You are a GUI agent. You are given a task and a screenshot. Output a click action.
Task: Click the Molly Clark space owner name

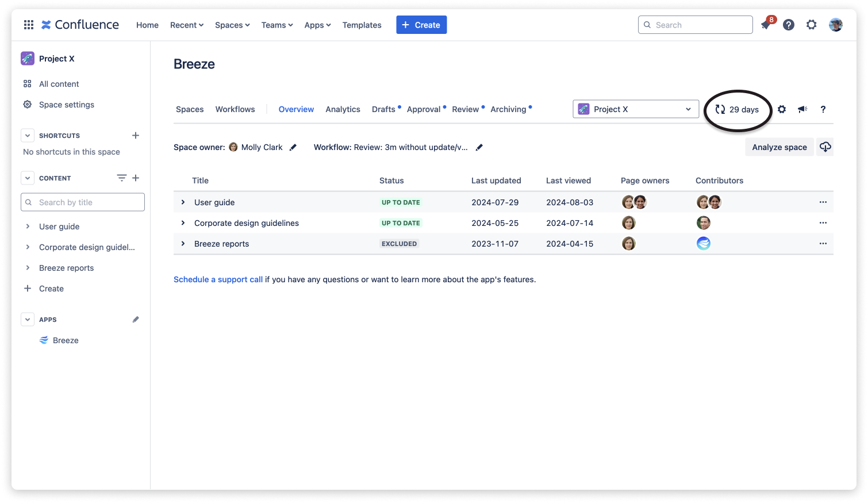coord(262,147)
